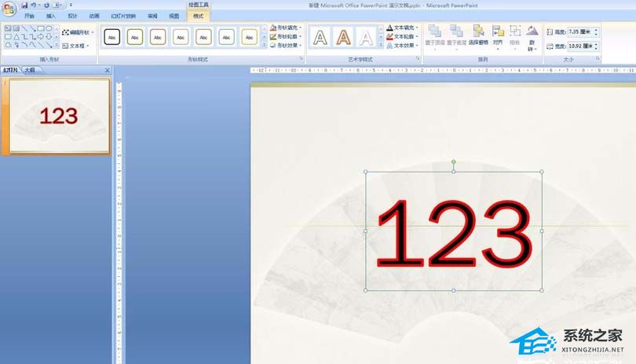This screenshot has height=364, width=636.
Task: Open 形状填充 (Shape Fill) color dropdown
Action: tap(286, 27)
